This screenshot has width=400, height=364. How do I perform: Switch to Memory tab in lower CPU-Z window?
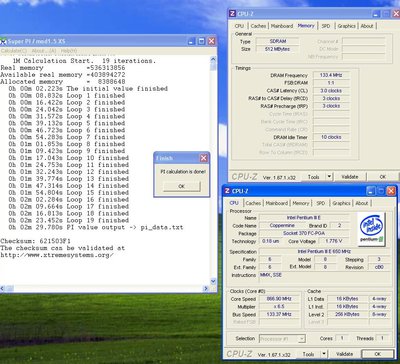coord(301,203)
